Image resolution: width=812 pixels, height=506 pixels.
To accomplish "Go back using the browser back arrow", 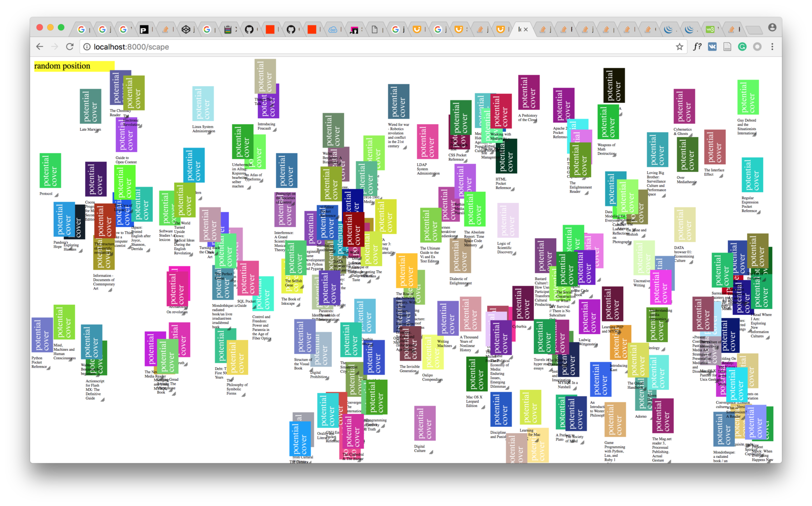I will (x=40, y=47).
